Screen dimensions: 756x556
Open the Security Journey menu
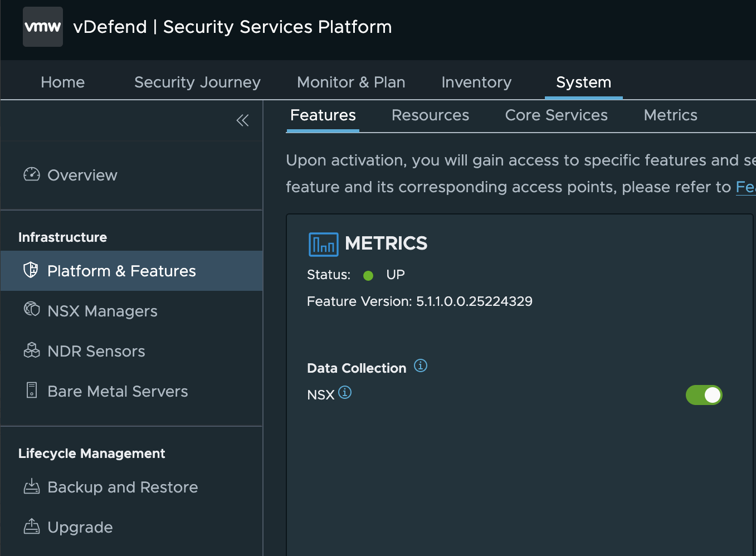pos(197,82)
